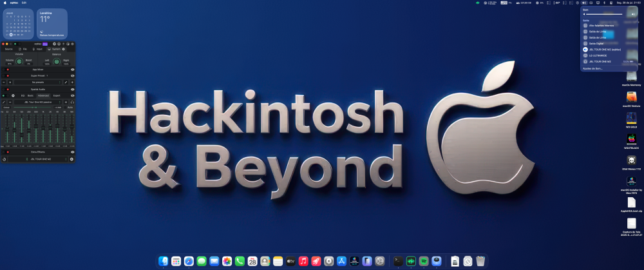This screenshot has height=270, width=644.
Task: Click the headphones icon in eqMac equalizer
Action: pos(72,102)
